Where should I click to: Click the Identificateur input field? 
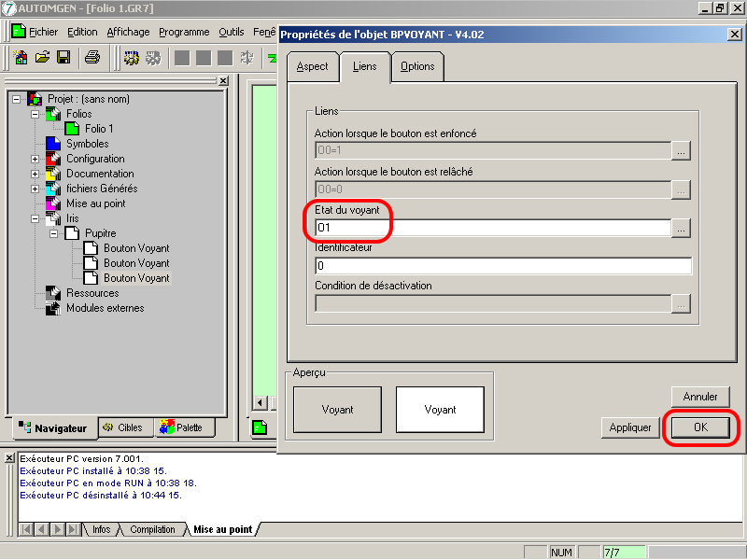coord(502,266)
